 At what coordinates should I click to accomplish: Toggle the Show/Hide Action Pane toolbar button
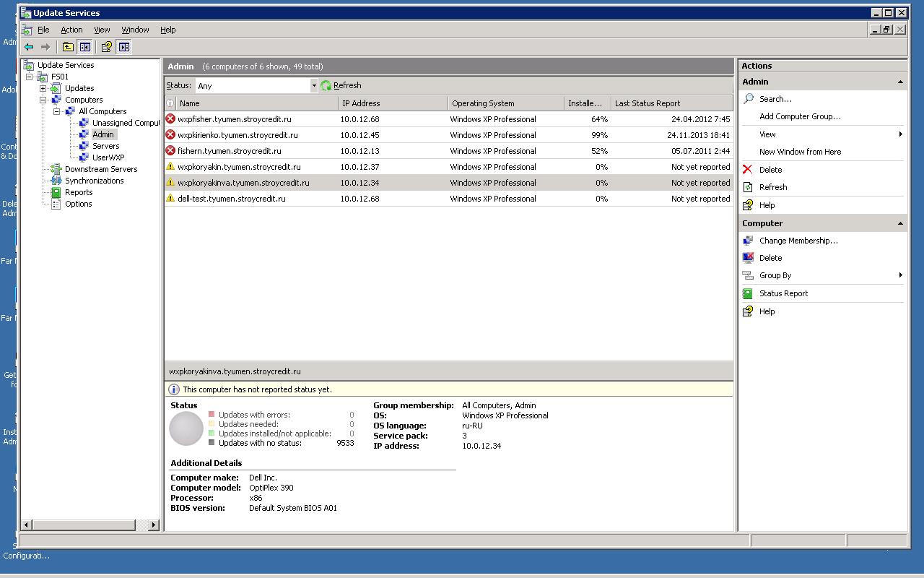(x=124, y=47)
